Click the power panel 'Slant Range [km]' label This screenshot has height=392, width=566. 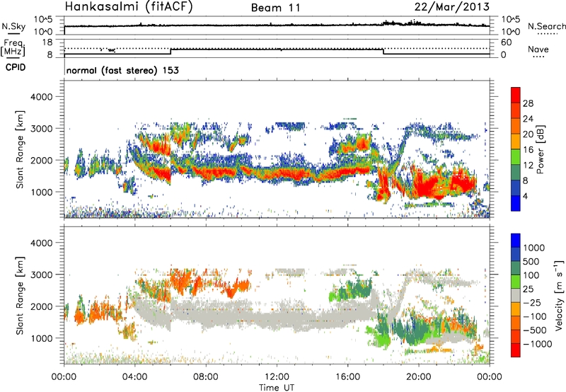20,149
